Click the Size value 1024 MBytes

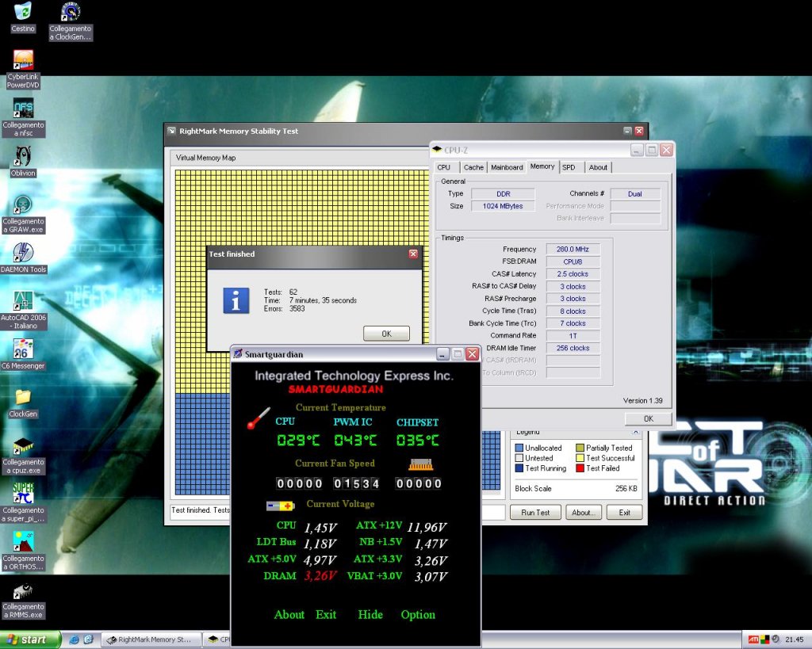tap(502, 206)
